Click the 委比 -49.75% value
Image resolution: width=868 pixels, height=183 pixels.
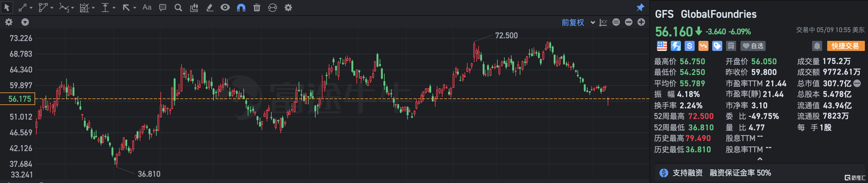[764, 116]
